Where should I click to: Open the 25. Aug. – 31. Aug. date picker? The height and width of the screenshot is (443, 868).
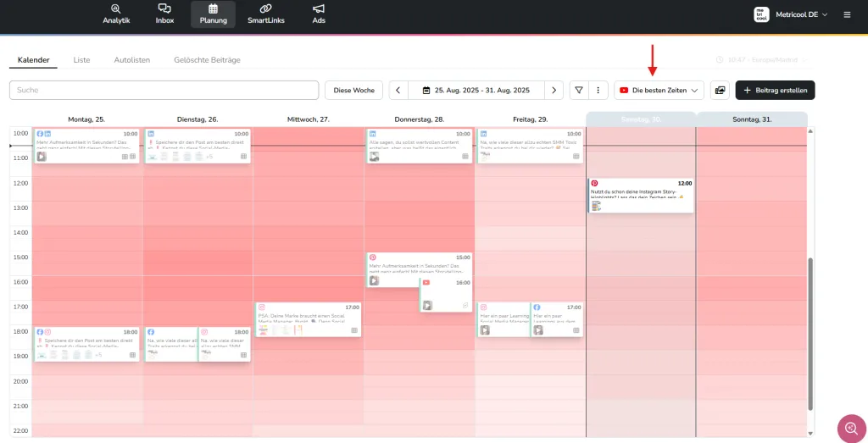pyautogui.click(x=476, y=90)
